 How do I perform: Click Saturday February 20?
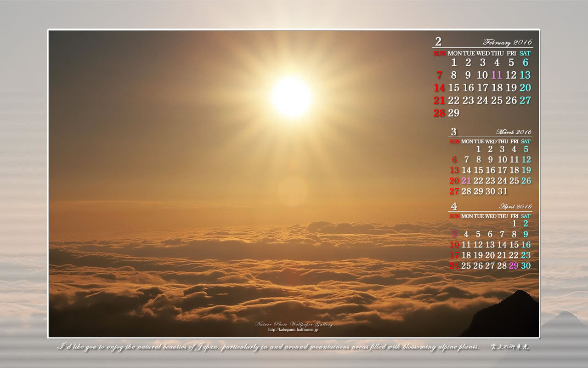[x=525, y=87]
